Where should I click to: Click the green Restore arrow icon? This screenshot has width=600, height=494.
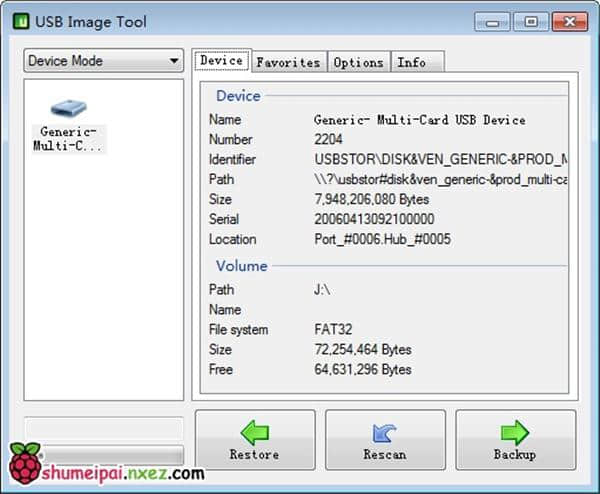pos(255,431)
